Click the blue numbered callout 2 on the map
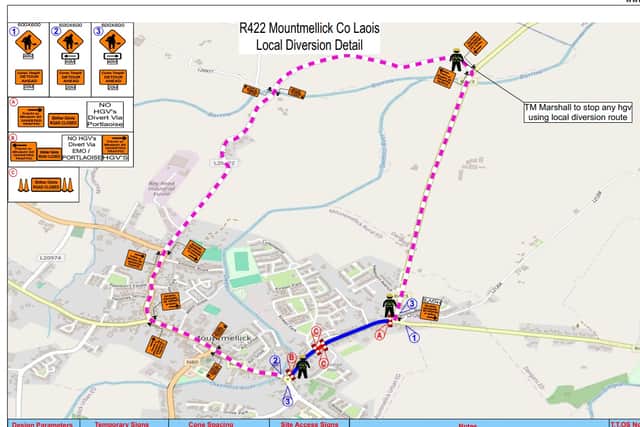640x427 pixels. click(275, 361)
